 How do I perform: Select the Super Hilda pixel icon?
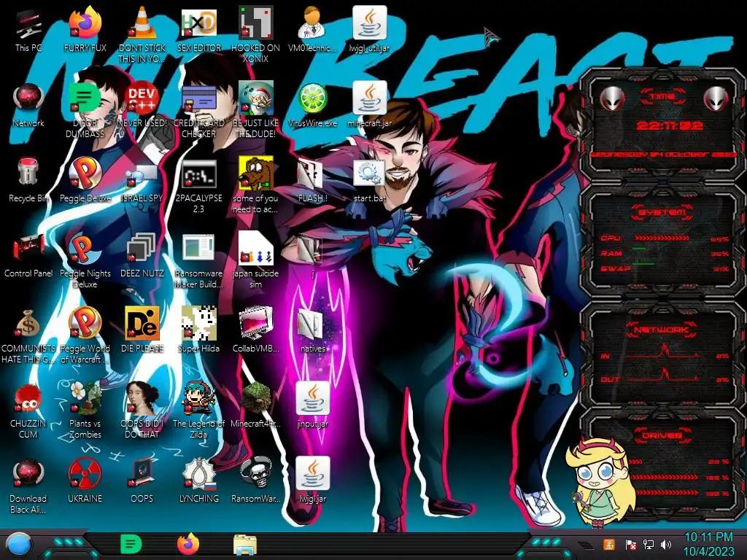(x=199, y=324)
